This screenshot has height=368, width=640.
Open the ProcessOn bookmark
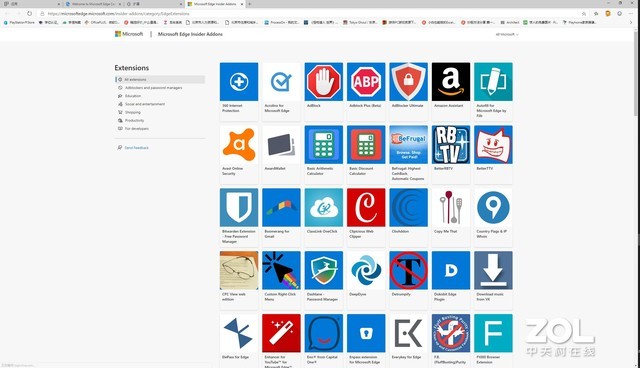282,22
